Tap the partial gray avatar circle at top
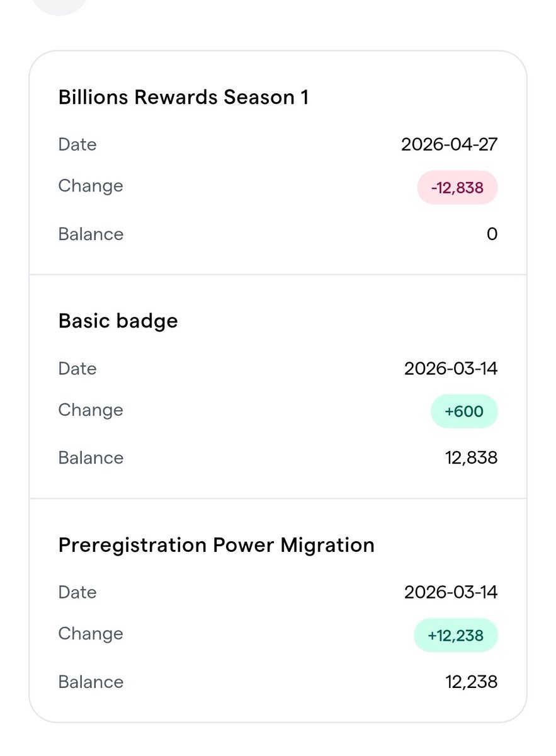Viewport: 556px width, 756px height. 60,6
